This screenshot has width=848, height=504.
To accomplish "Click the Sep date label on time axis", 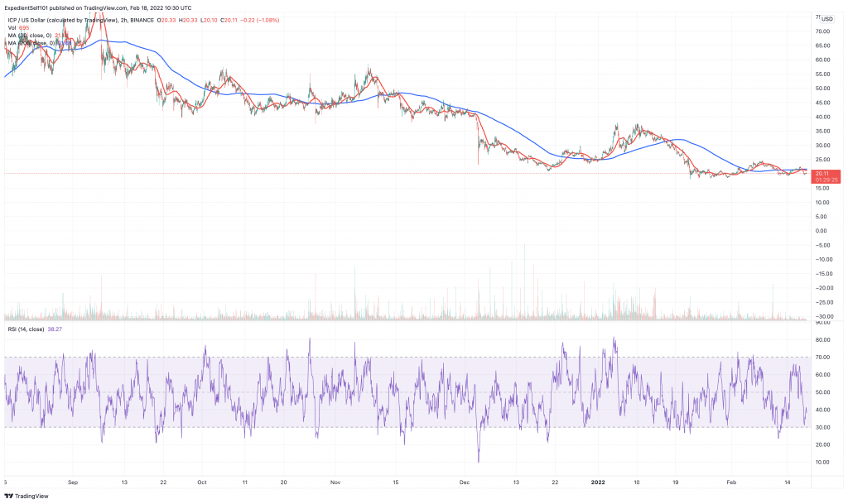I will (x=73, y=482).
